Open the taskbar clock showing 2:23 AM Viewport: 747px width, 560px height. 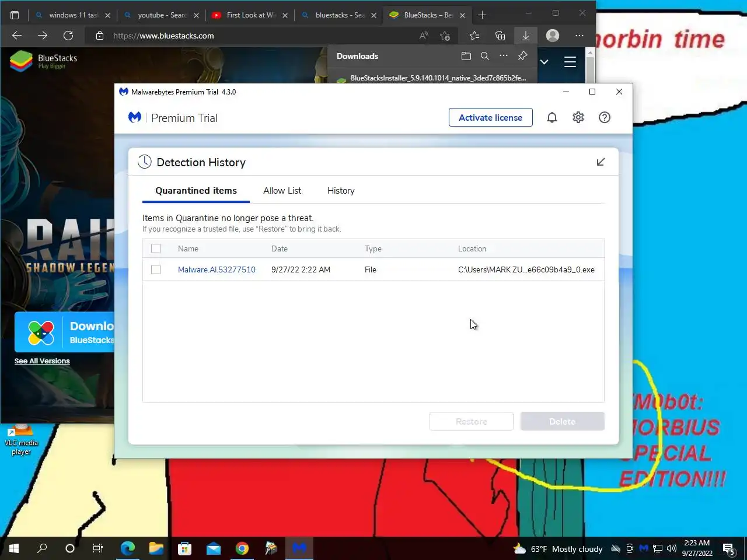(697, 548)
